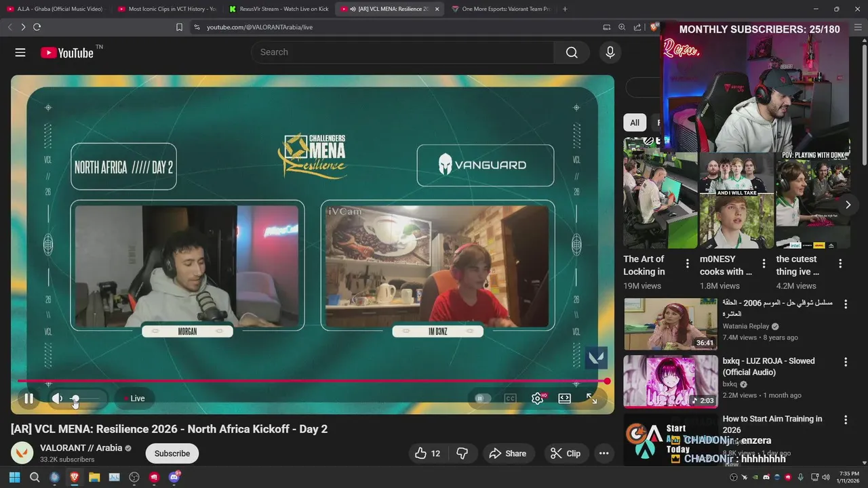Create a Clip of the stream
This screenshot has width=868, height=488.
point(566,453)
